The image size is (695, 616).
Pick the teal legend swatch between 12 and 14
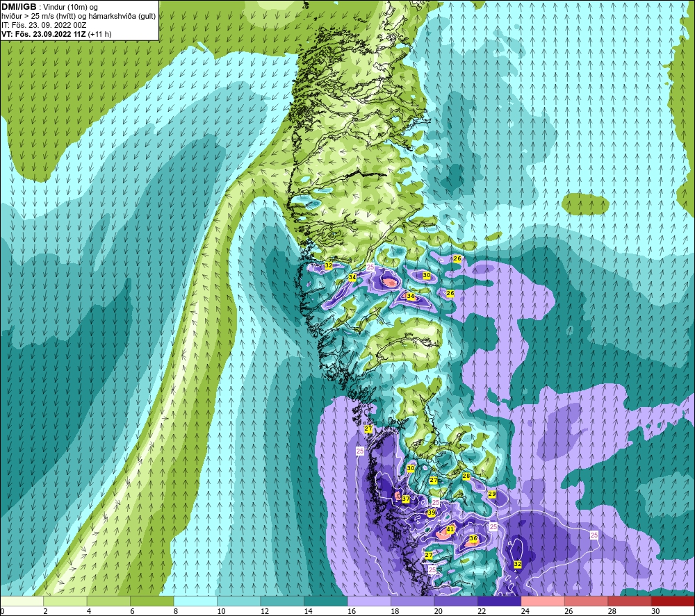[x=282, y=601]
